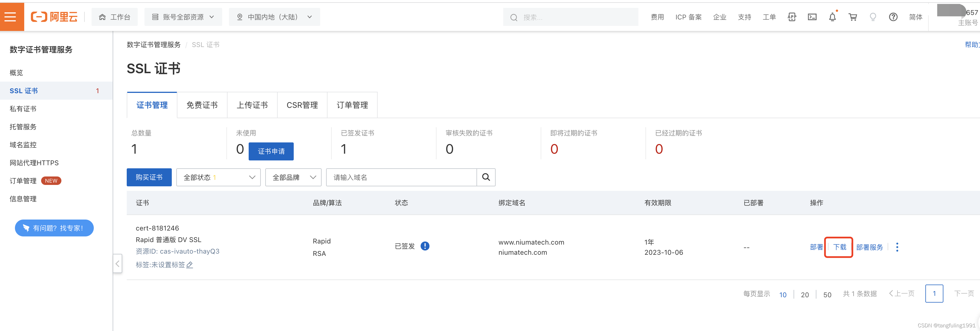Switch to the 免费证书 tab

coord(202,105)
